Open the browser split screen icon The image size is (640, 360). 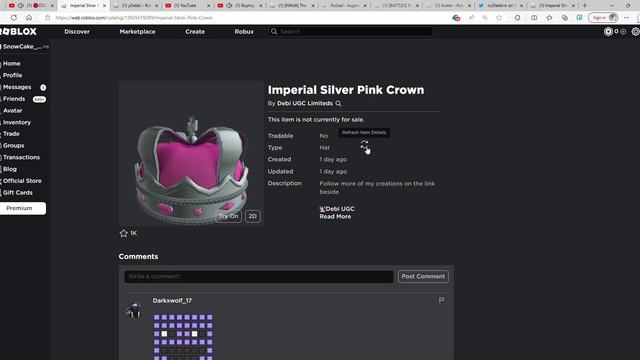[x=534, y=18]
